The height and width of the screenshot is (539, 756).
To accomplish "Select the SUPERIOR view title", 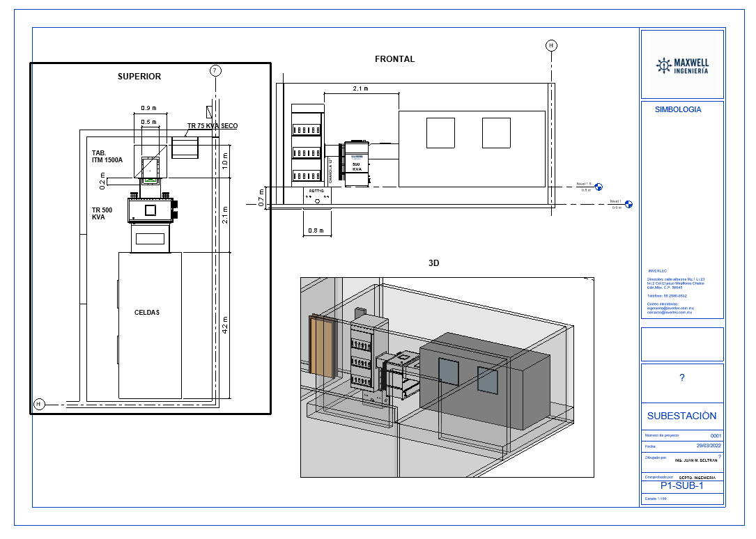I will pyautogui.click(x=139, y=77).
